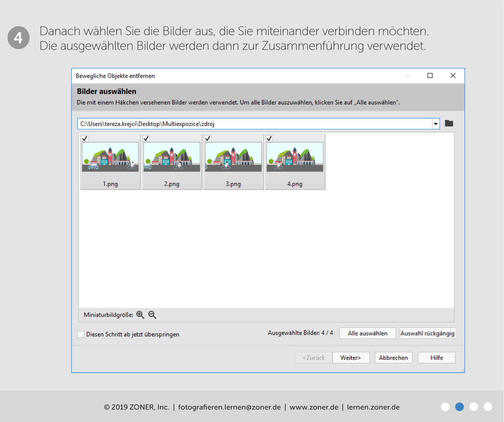The image size is (504, 422).
Task: Select the 3.png thumbnail image
Action: (233, 157)
